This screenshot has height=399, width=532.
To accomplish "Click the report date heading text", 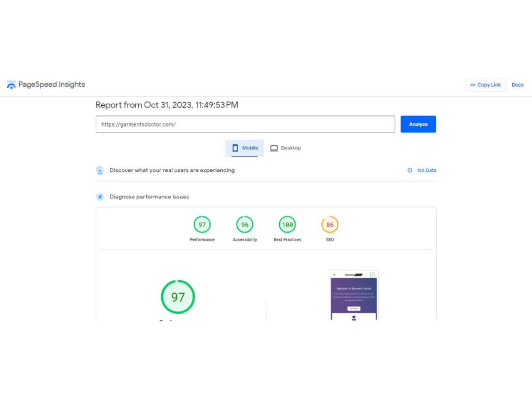I will [167, 105].
